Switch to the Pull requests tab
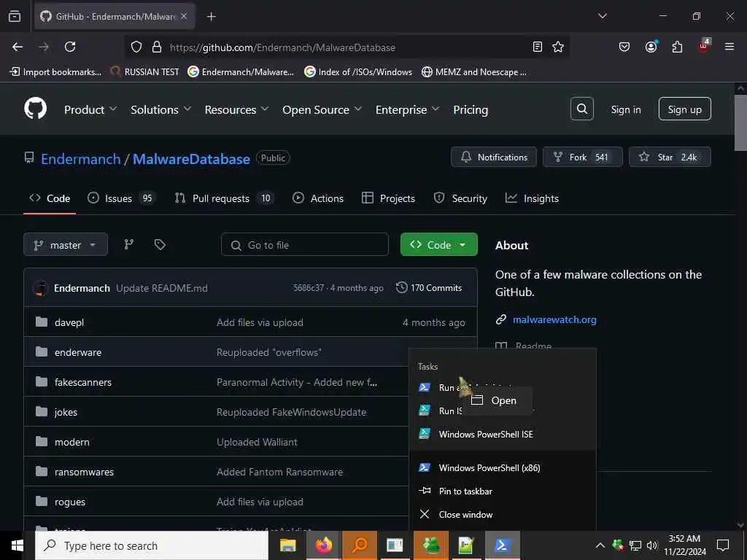 [x=224, y=198]
